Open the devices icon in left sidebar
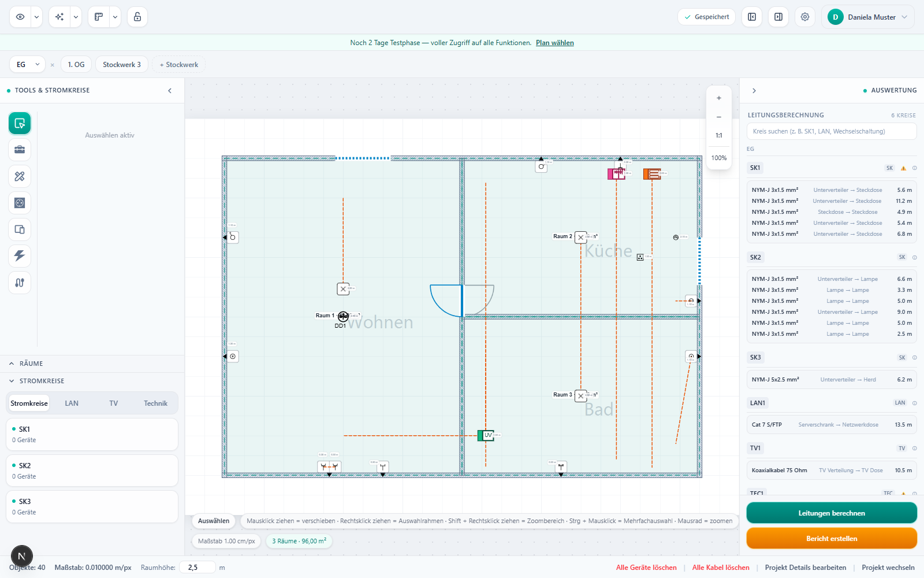The image size is (924, 578). coord(20,229)
